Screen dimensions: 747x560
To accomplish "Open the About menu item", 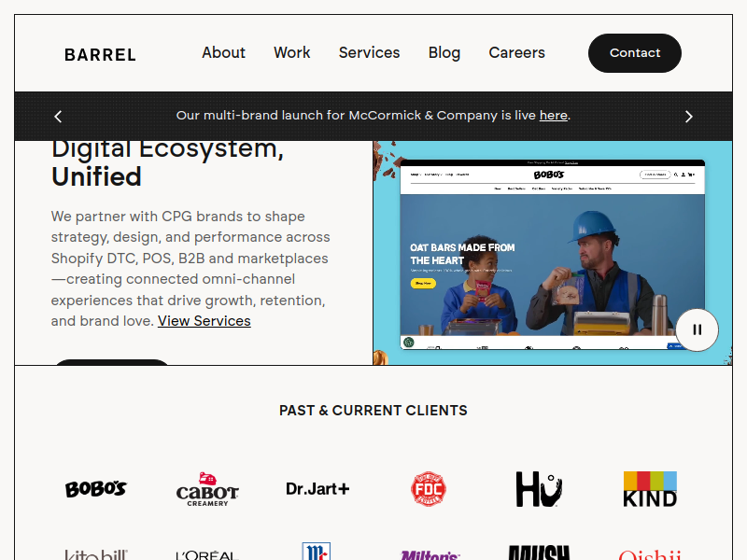I will coord(223,52).
